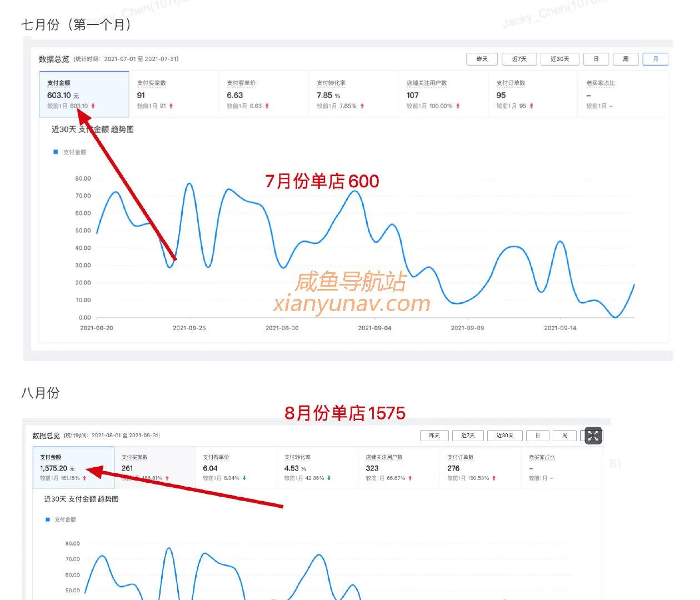The height and width of the screenshot is (600, 700).
Task: Click the 昨天 button in July overview
Action: pyautogui.click(x=481, y=59)
